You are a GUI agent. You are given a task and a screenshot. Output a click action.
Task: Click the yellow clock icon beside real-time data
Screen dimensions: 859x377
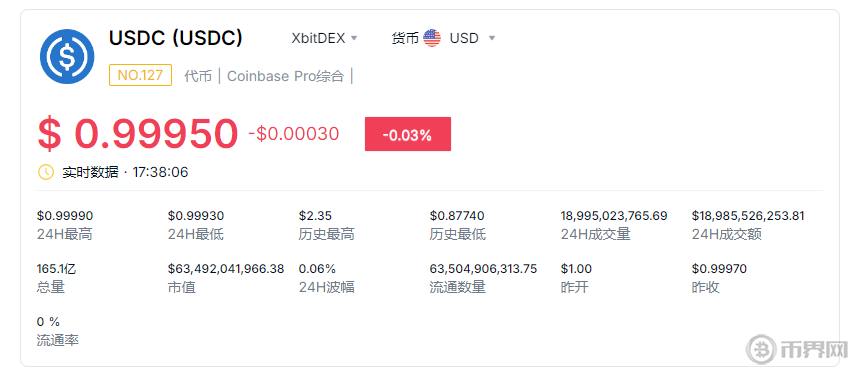[x=45, y=172]
